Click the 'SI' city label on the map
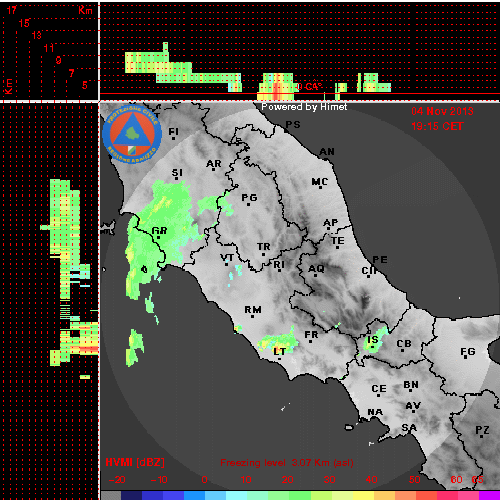The image size is (500, 500). pyautogui.click(x=177, y=173)
